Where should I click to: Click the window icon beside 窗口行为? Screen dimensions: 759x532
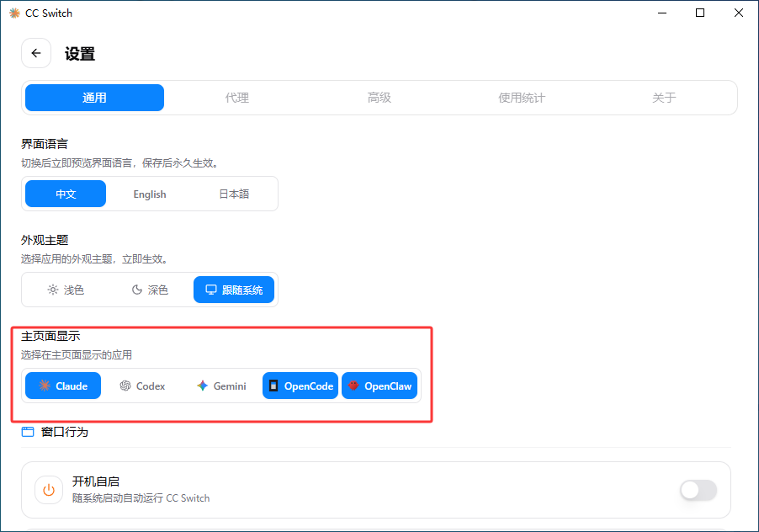(28, 432)
